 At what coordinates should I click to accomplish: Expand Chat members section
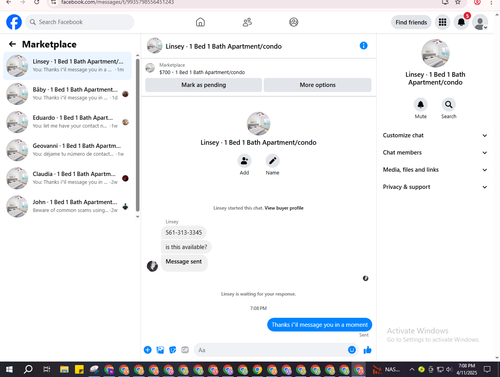[x=435, y=153]
